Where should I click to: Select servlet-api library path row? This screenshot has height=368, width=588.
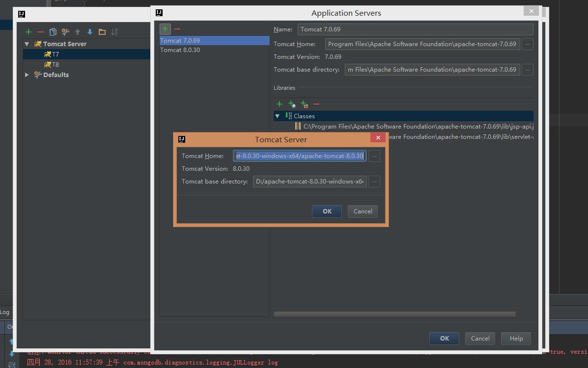(x=461, y=137)
